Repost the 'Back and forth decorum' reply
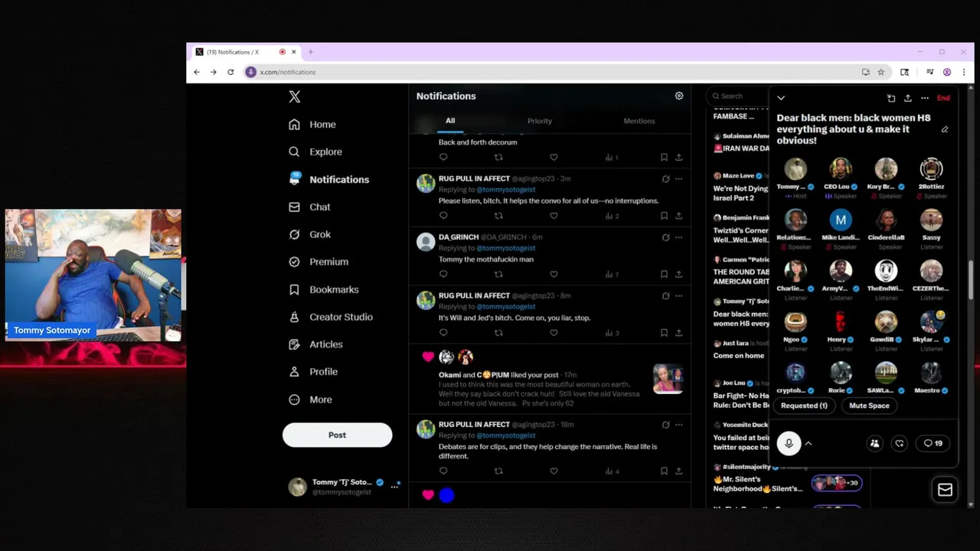The image size is (980, 551). [x=498, y=157]
